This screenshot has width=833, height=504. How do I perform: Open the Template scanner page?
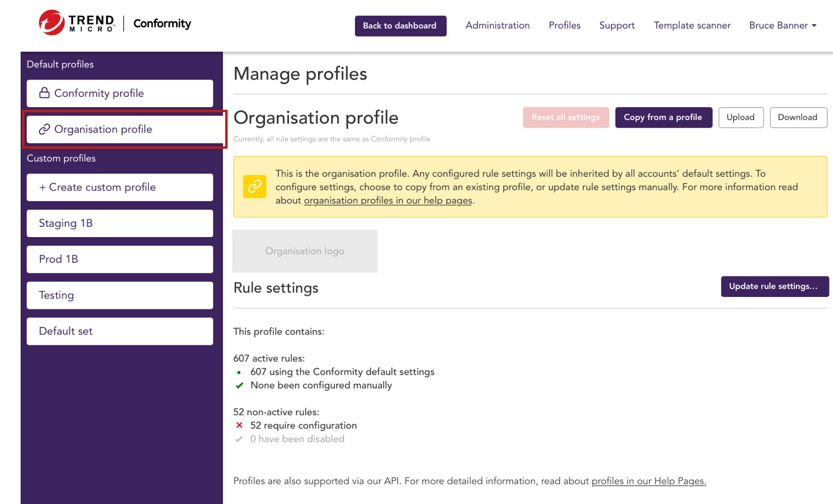click(x=692, y=25)
